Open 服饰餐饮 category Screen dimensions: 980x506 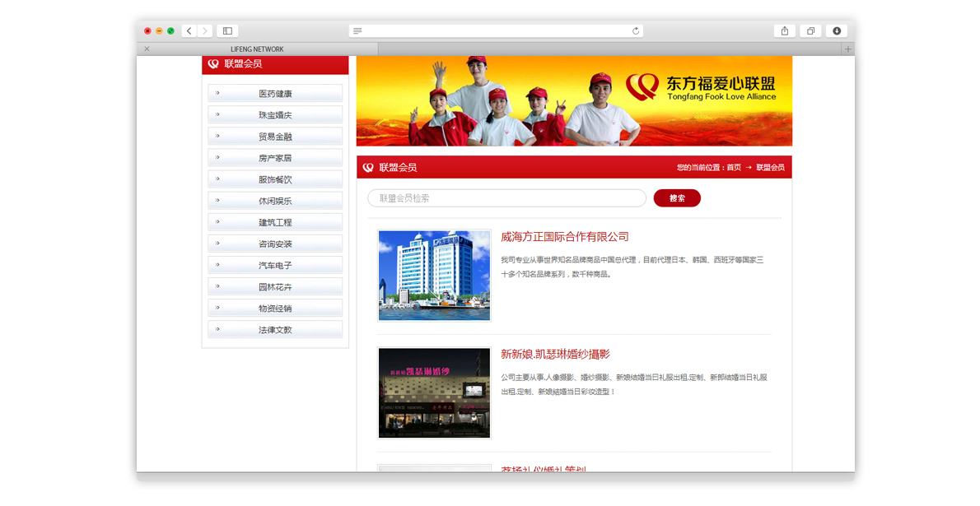click(x=275, y=179)
